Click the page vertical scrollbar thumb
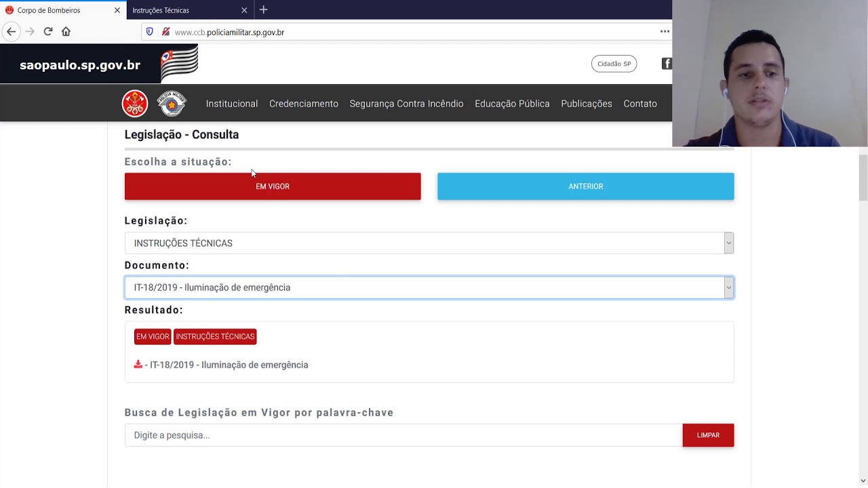 (x=863, y=178)
